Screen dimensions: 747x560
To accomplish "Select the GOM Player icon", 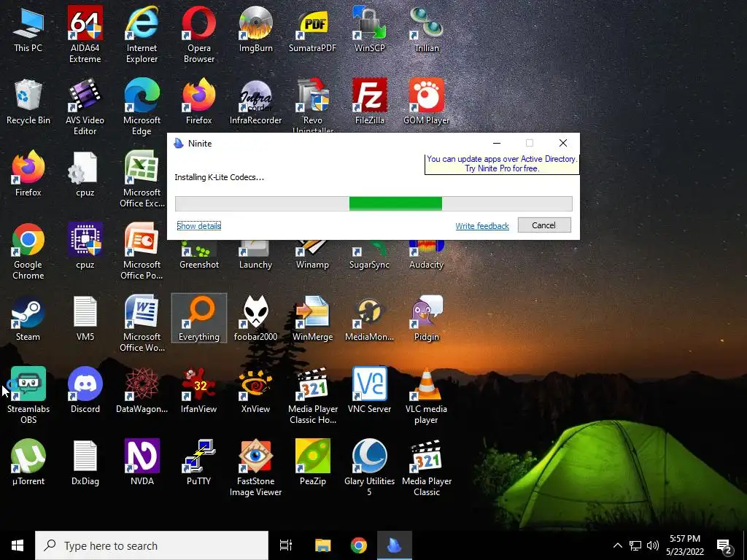I will [426, 102].
